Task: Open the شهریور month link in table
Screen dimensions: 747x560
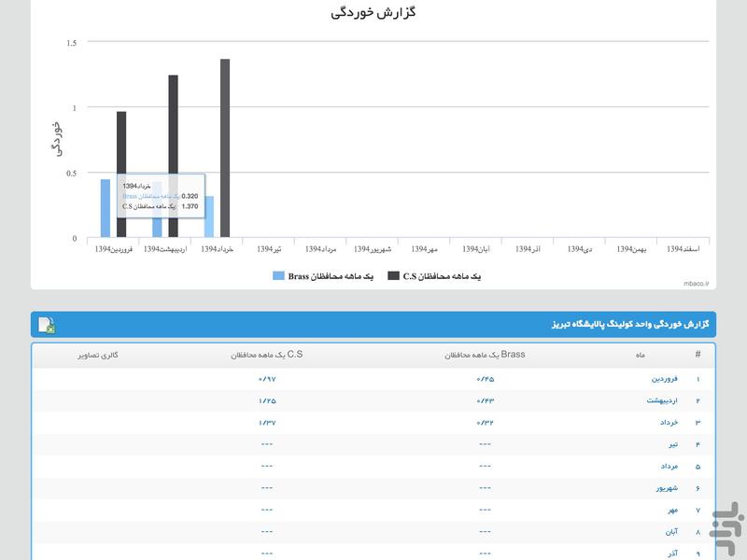Action: click(x=667, y=488)
